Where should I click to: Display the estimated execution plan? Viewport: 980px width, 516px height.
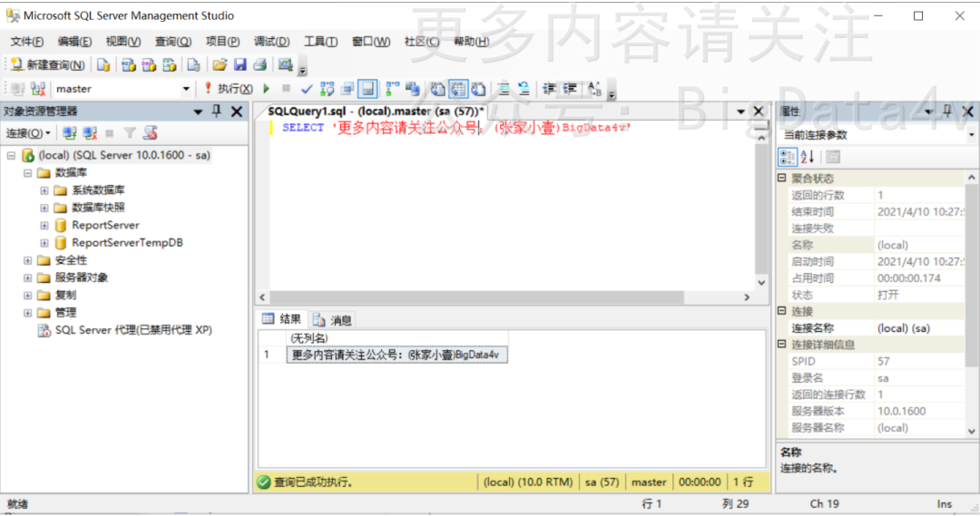327,89
